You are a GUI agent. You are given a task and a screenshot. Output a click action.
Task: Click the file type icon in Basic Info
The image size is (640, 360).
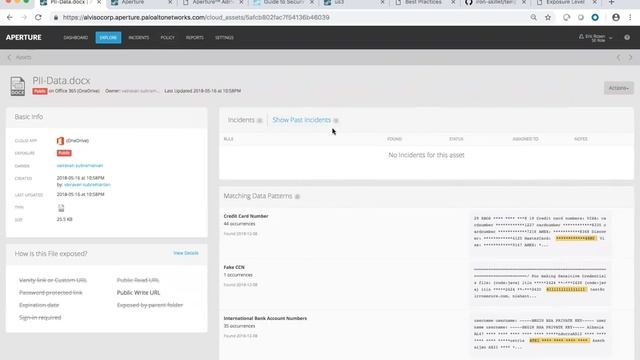point(61,208)
